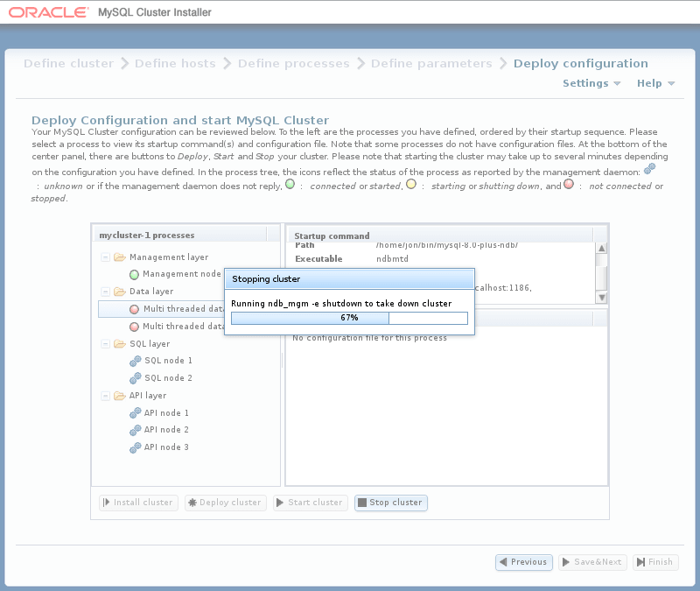
Task: Click the Stop cluster button
Action: tap(390, 503)
